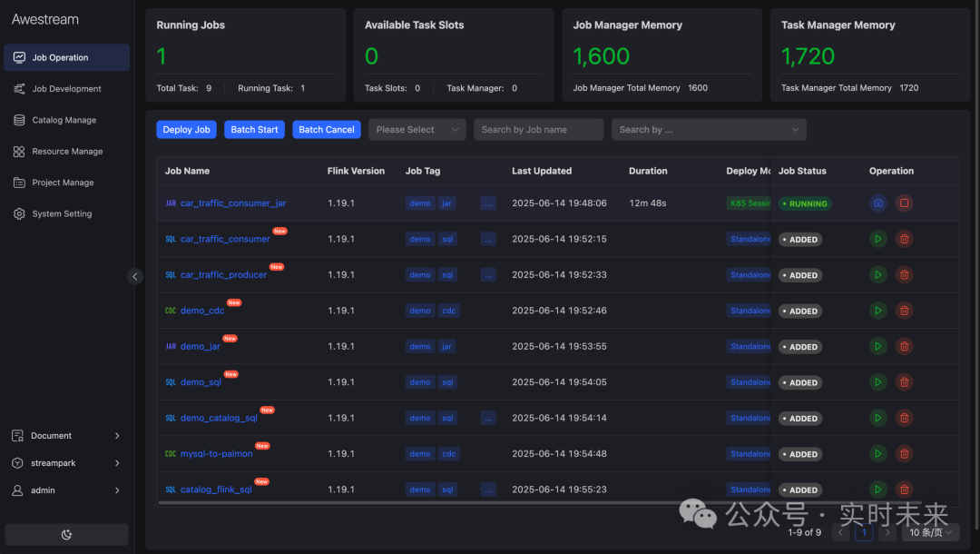Change the page size selector
Screen dimensions: 980x554
(930, 533)
